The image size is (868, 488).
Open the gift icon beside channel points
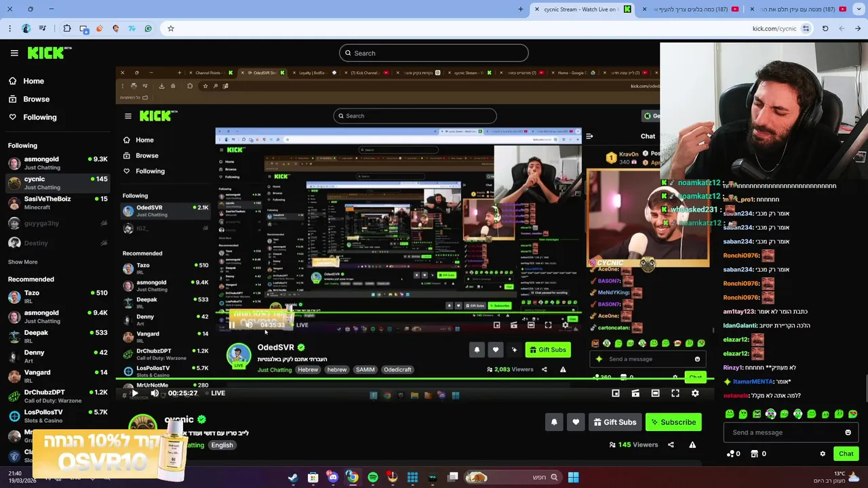pos(758,453)
